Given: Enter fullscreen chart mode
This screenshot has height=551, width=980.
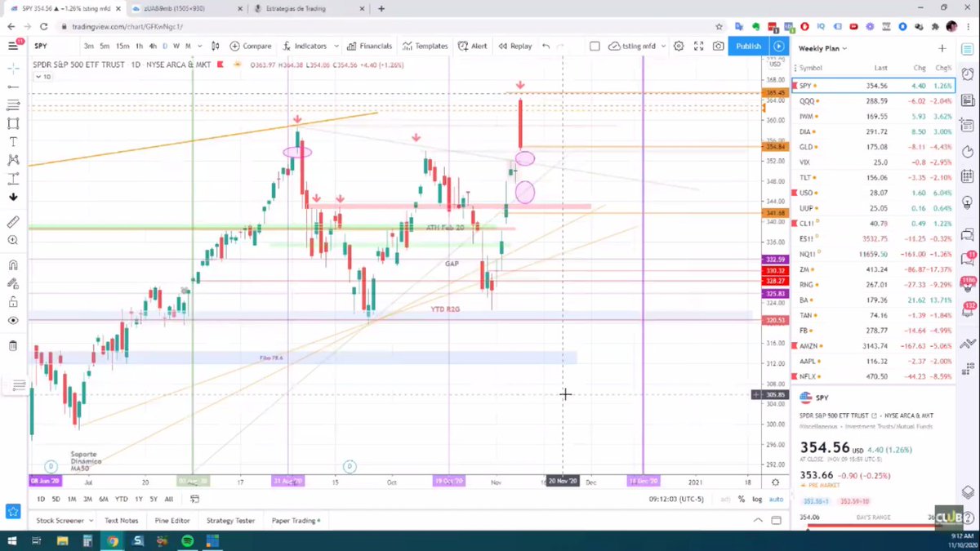Looking at the screenshot, I should [698, 47].
